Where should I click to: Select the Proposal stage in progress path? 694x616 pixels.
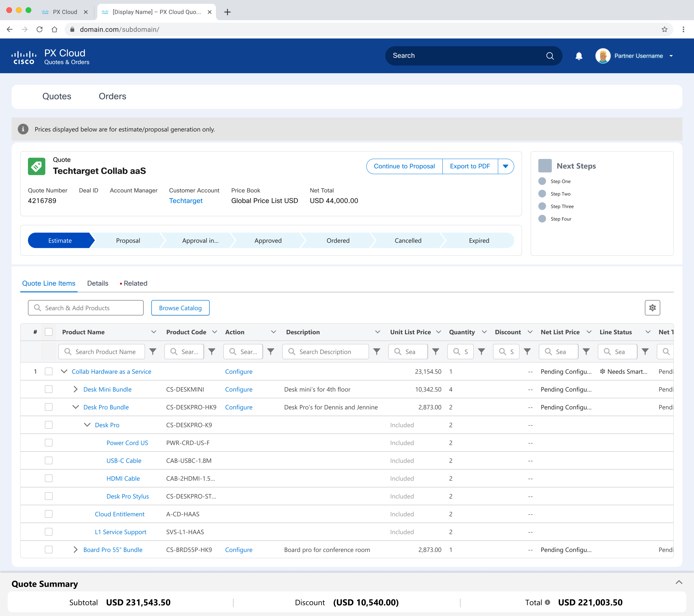pos(128,241)
